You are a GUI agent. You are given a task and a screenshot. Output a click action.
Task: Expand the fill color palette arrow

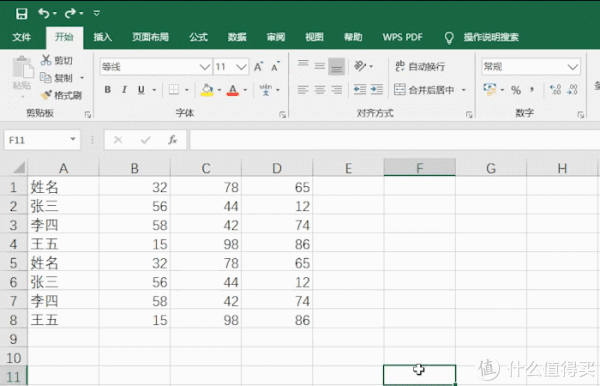tap(219, 90)
